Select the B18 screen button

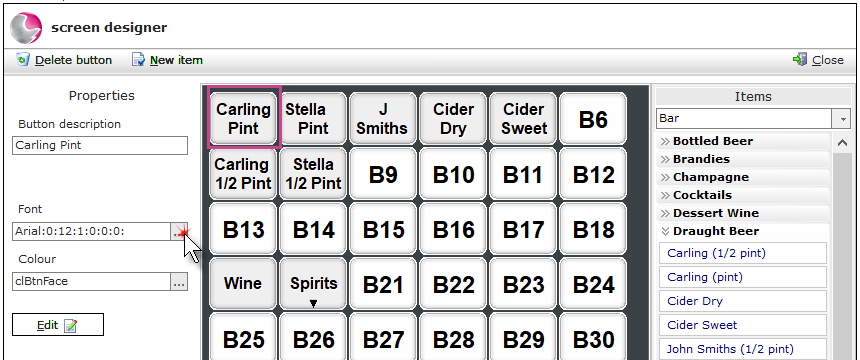pos(593,229)
